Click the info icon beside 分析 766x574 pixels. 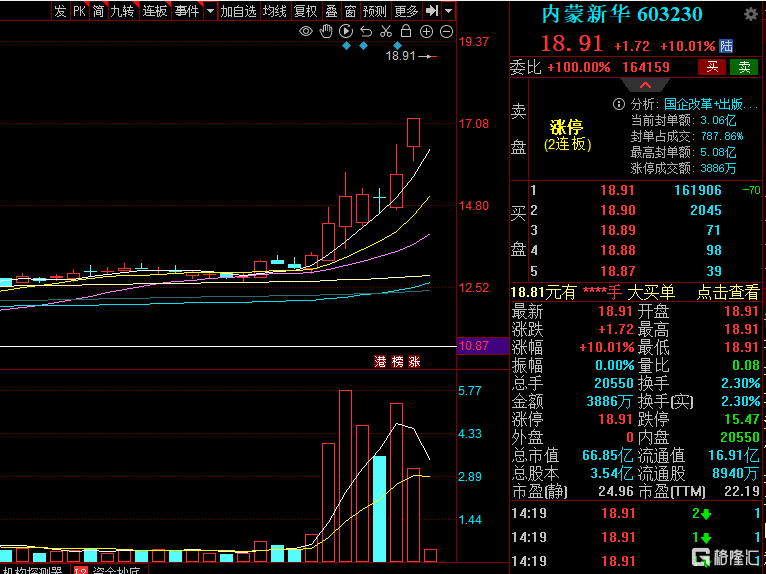(x=618, y=104)
